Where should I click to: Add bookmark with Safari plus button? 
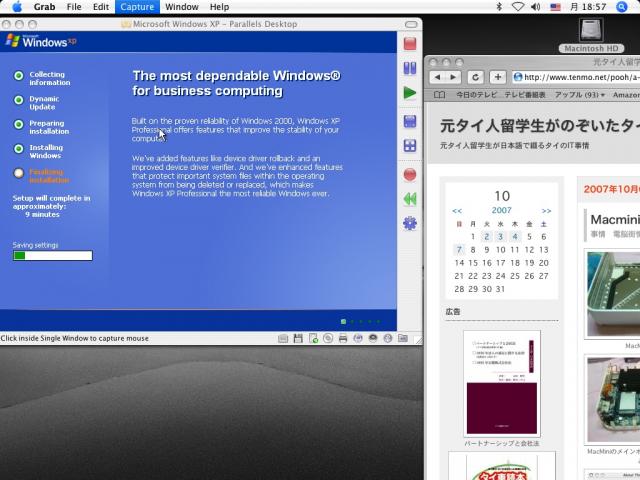498,77
